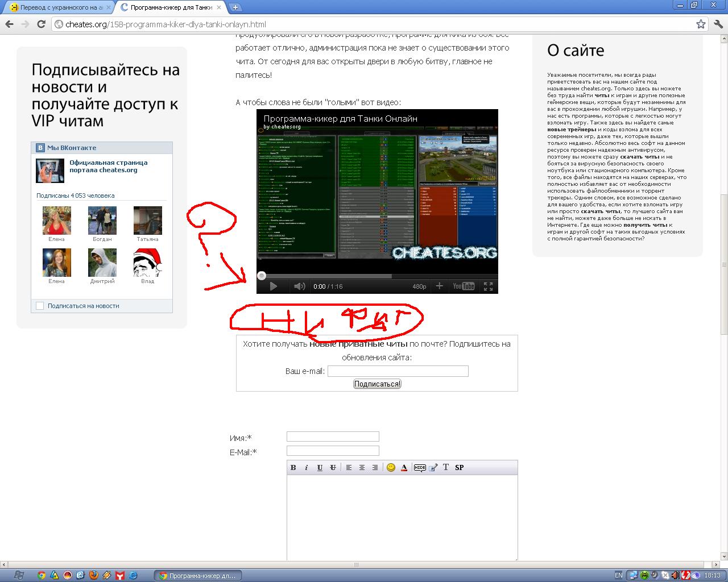
Task: Select the 'Программа-кикер дл...' taskbar button
Action: pyautogui.click(x=198, y=576)
